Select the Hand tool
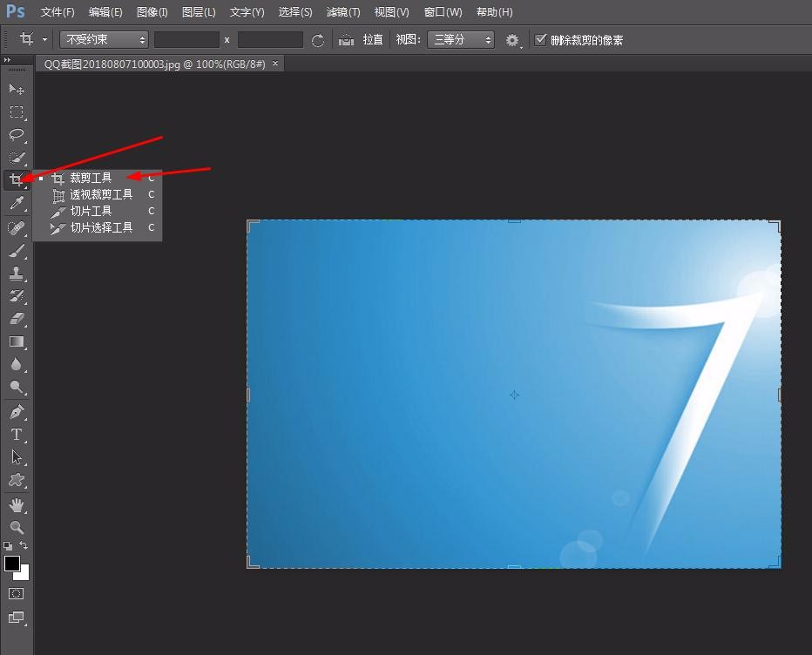 coord(16,505)
